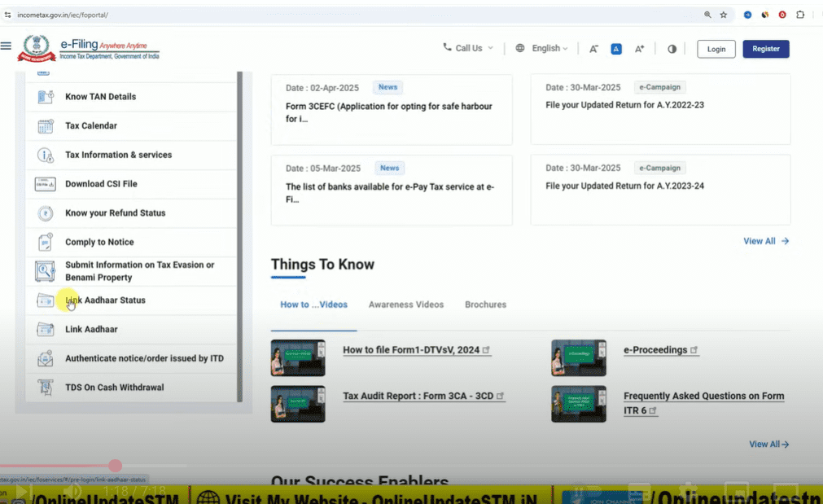
Task: Open Frequently Asked Questions on Form ITR 6 link
Action: (x=704, y=403)
